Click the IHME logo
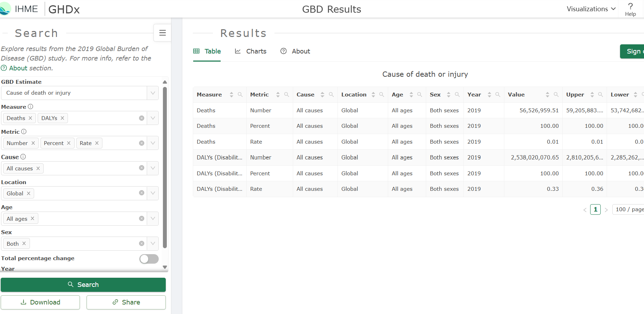The width and height of the screenshot is (644, 314). 19,9
